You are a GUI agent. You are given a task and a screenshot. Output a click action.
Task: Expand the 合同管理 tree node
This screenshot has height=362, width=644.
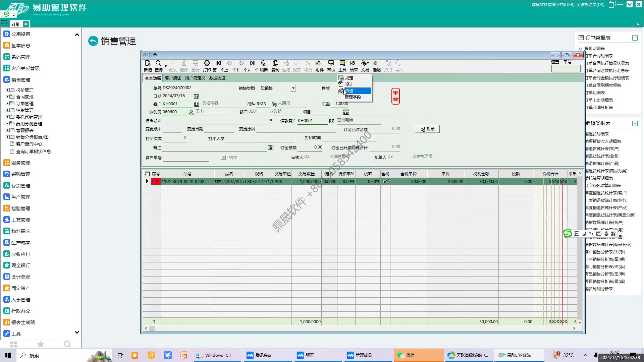point(7,97)
